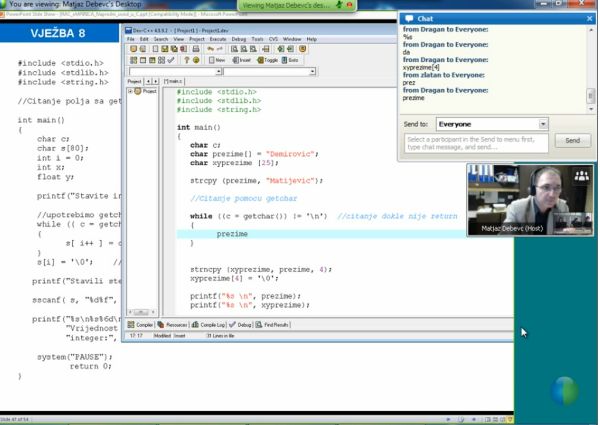Image resolution: width=600 pixels, height=425 pixels.
Task: Open the left class browser dropdown
Action: click(218, 72)
